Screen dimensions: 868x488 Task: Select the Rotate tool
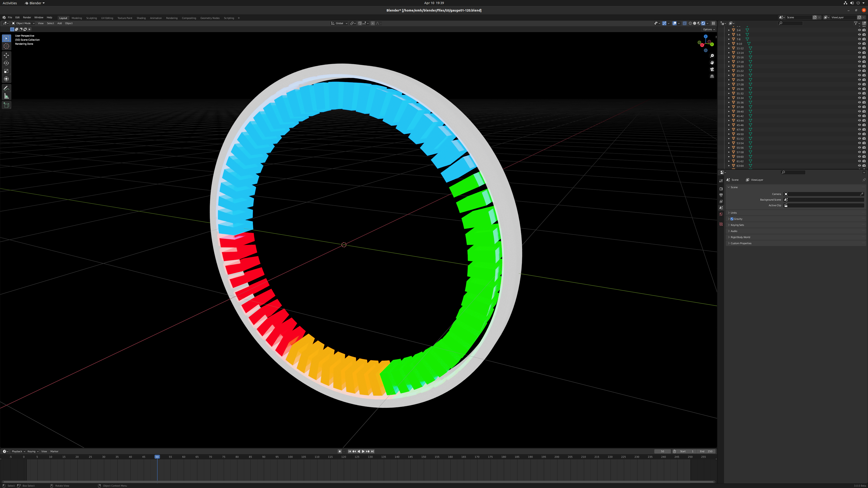(6, 63)
